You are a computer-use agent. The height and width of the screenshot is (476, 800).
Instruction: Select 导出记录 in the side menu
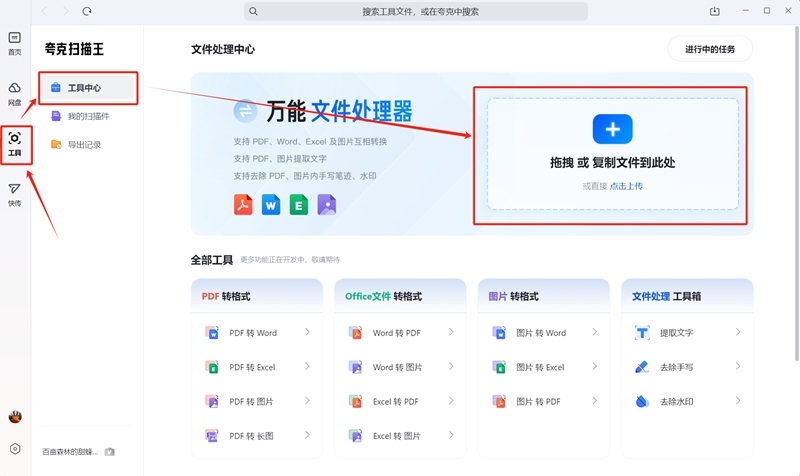(88, 145)
